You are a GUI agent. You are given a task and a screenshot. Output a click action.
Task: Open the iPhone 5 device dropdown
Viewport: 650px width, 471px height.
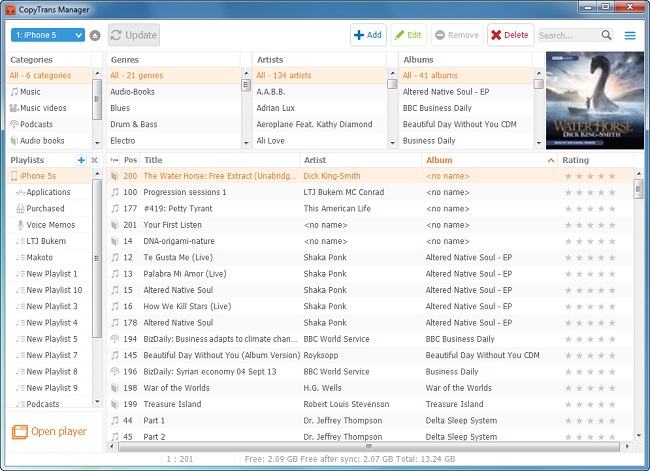click(x=48, y=35)
